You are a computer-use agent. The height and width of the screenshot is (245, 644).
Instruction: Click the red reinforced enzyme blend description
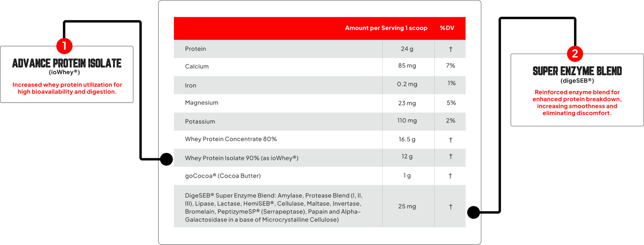click(x=577, y=103)
